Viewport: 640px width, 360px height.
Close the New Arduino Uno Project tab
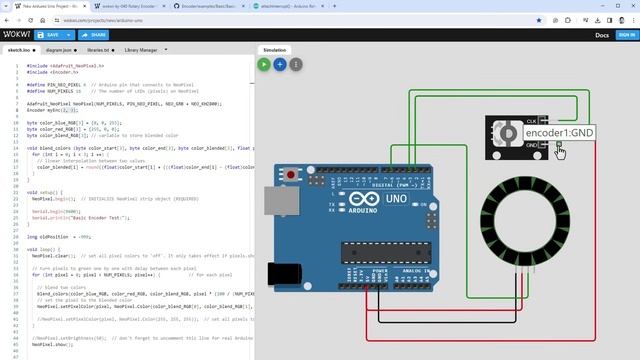(x=84, y=6)
